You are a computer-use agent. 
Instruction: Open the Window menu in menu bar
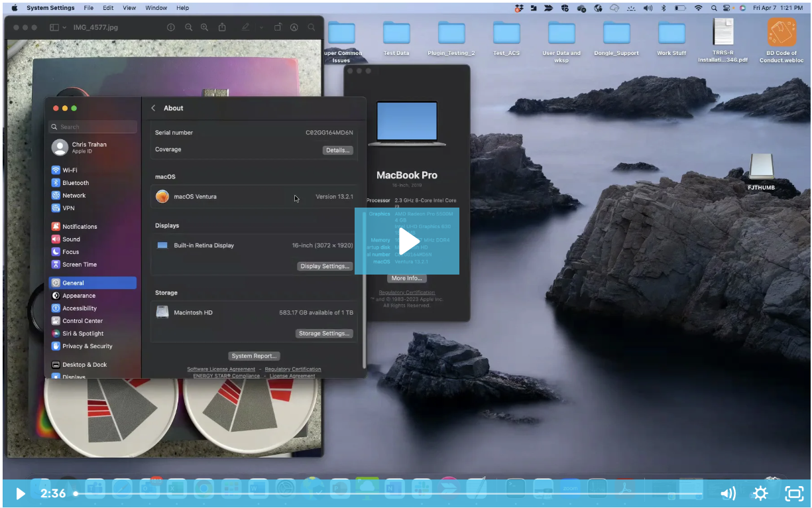156,8
